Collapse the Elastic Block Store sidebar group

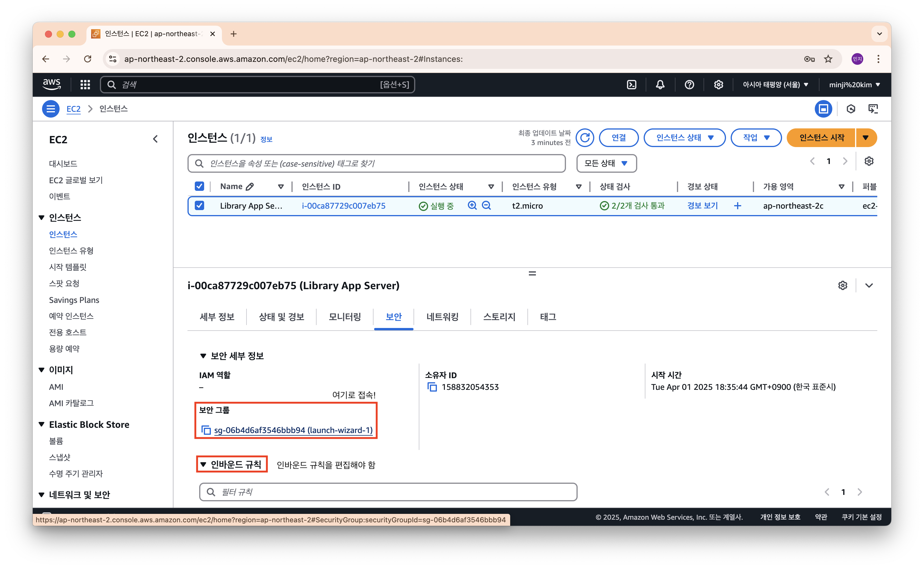click(x=41, y=425)
